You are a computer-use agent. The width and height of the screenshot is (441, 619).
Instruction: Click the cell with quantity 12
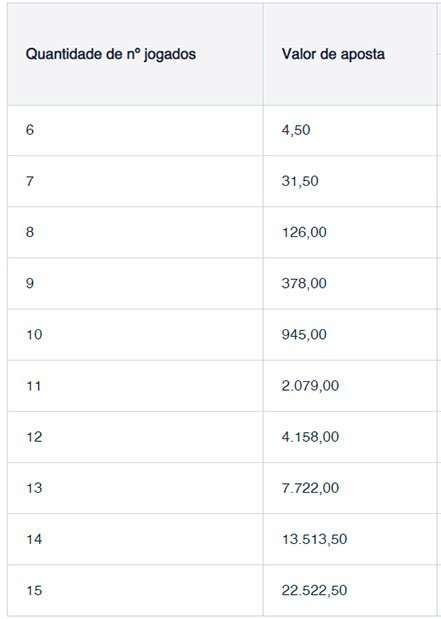tap(135, 437)
